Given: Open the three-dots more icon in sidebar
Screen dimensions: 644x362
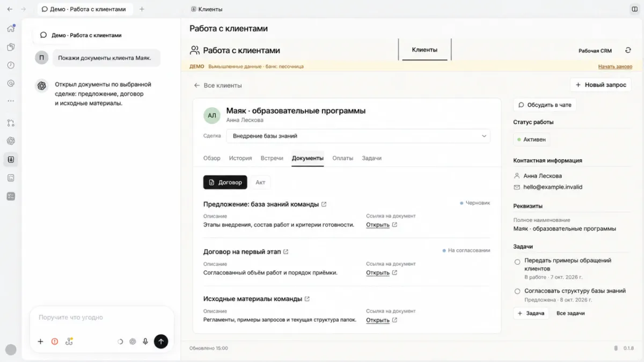Looking at the screenshot, I should coord(11,101).
